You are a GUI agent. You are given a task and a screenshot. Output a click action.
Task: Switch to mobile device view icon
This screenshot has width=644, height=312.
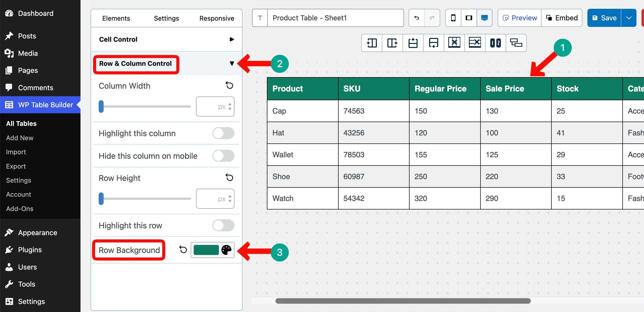(x=453, y=18)
